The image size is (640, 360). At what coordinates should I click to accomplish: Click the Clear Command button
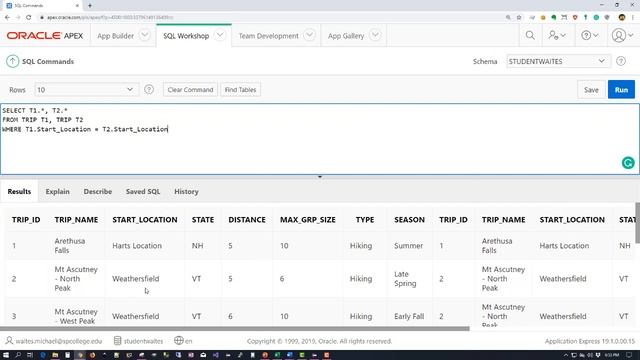[x=190, y=89]
